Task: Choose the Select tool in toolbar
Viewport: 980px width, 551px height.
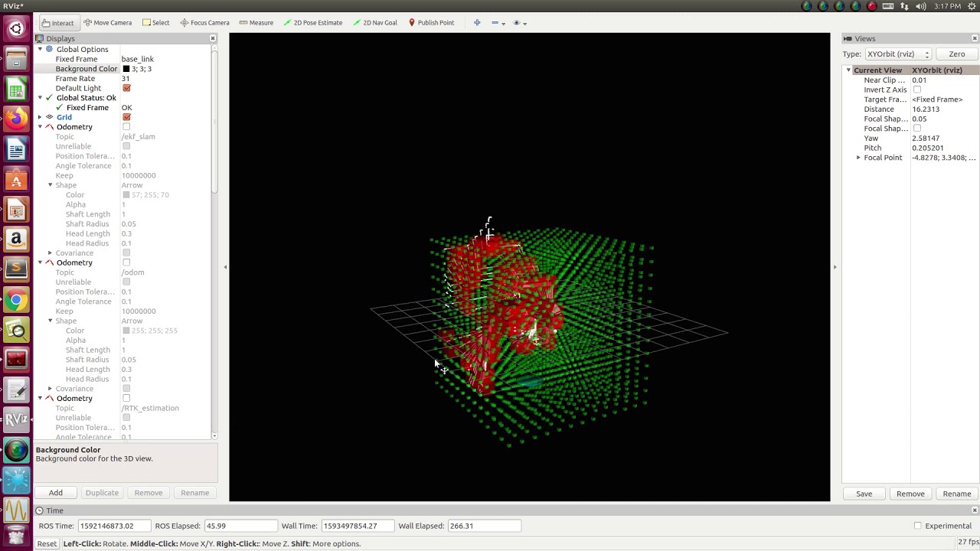Action: tap(156, 23)
